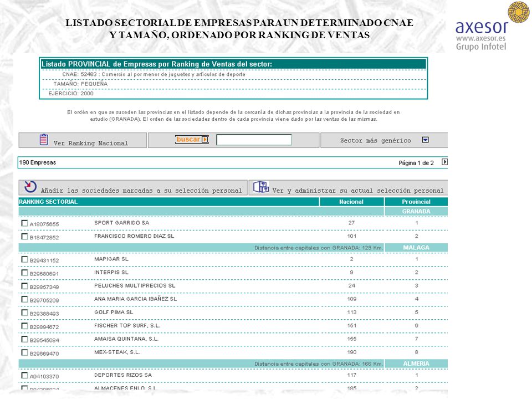Image resolution: width=532 pixels, height=399 pixels.
Task: Click tax ID A18075655
Action: [44, 224]
